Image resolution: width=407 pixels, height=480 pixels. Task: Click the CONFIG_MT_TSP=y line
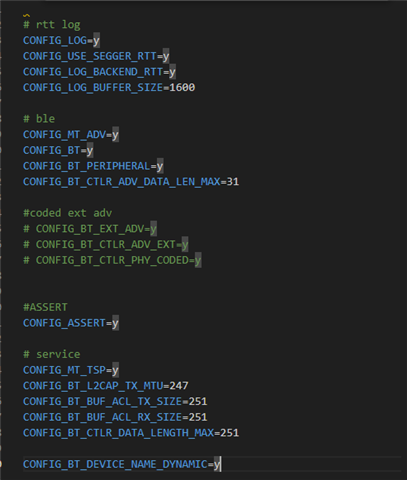(71, 370)
